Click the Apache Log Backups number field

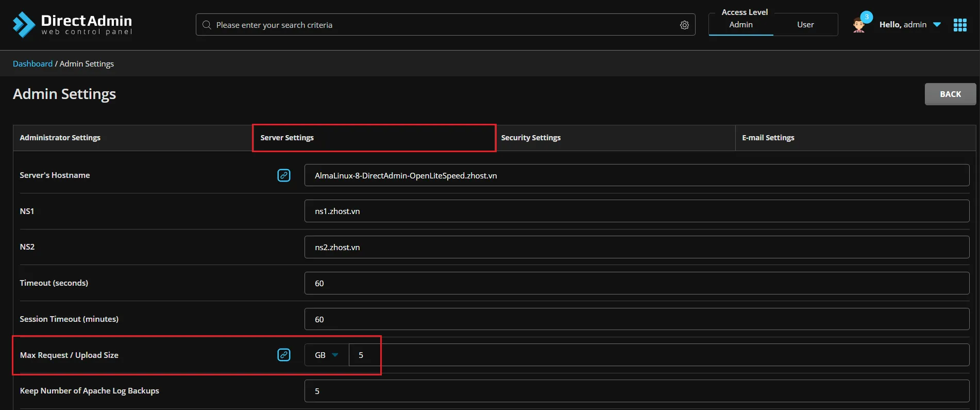637,391
